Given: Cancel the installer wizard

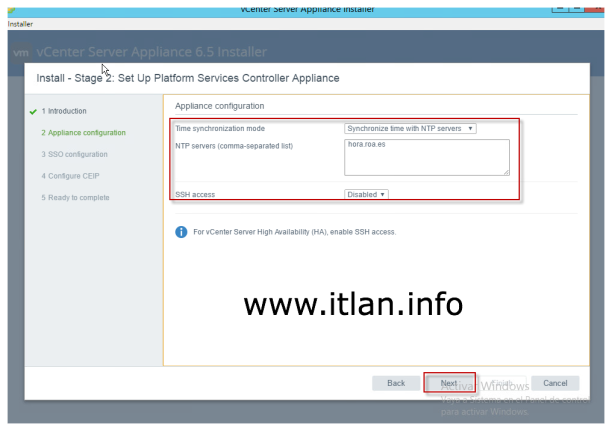Looking at the screenshot, I should coord(555,383).
